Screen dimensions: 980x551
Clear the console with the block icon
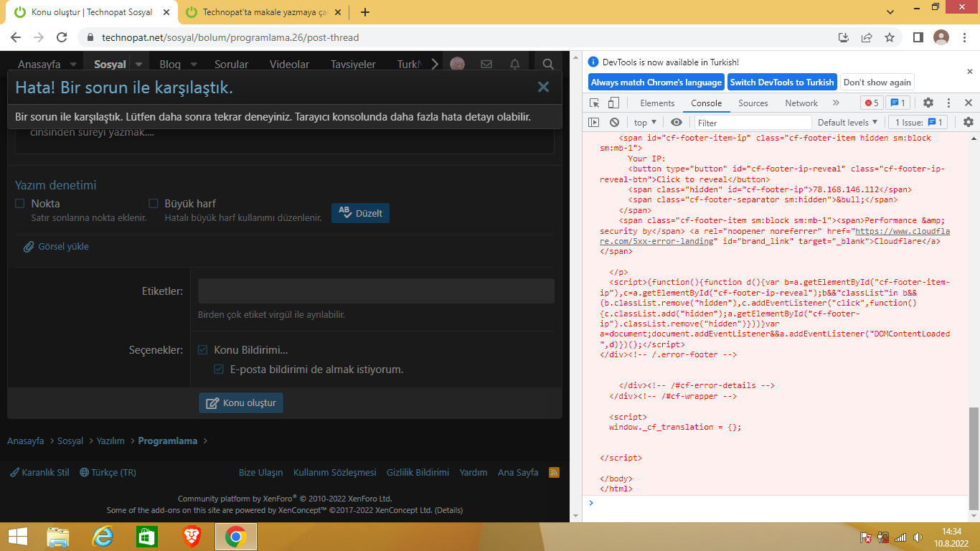tap(614, 123)
